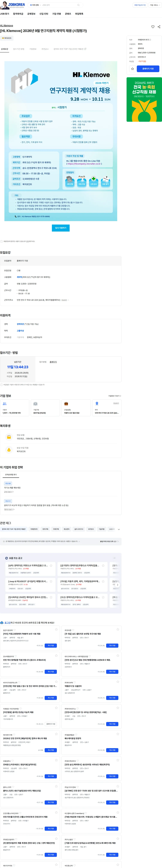
Task: Open the HL Klemove company link
Action: click(x=6, y=26)
